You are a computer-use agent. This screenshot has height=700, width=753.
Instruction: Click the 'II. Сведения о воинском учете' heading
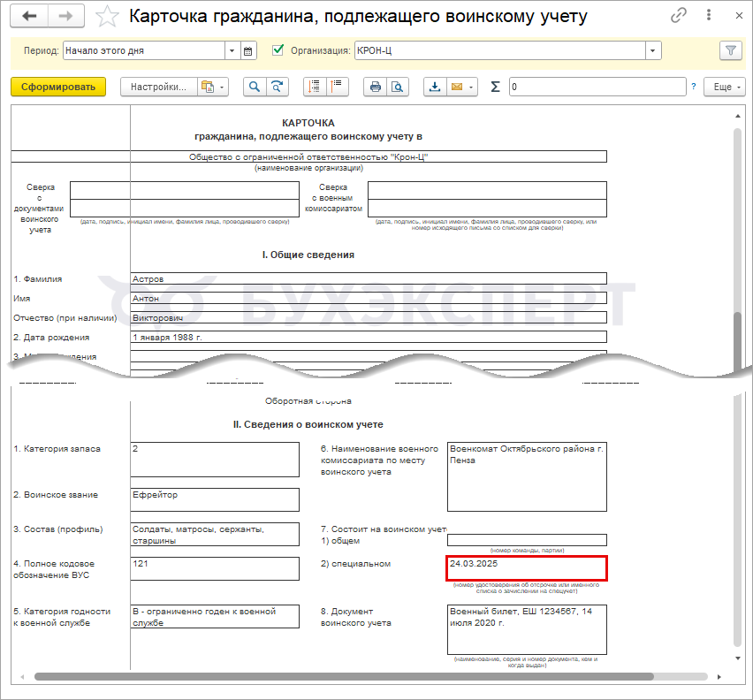click(x=308, y=424)
